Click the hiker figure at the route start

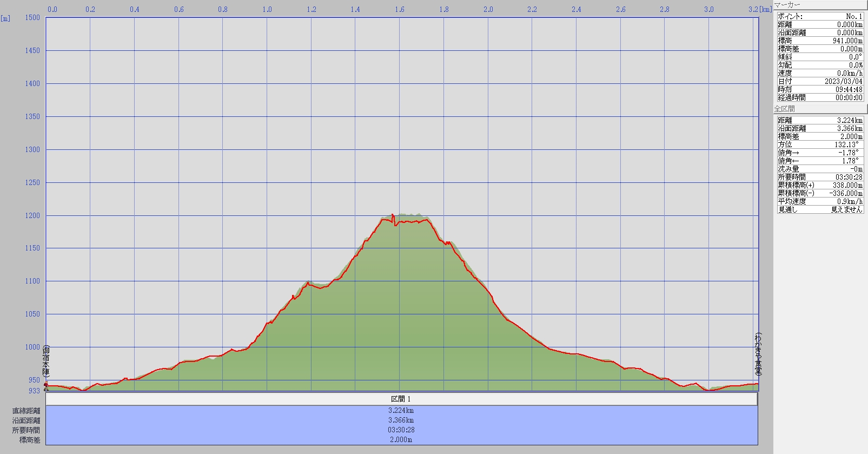46,386
